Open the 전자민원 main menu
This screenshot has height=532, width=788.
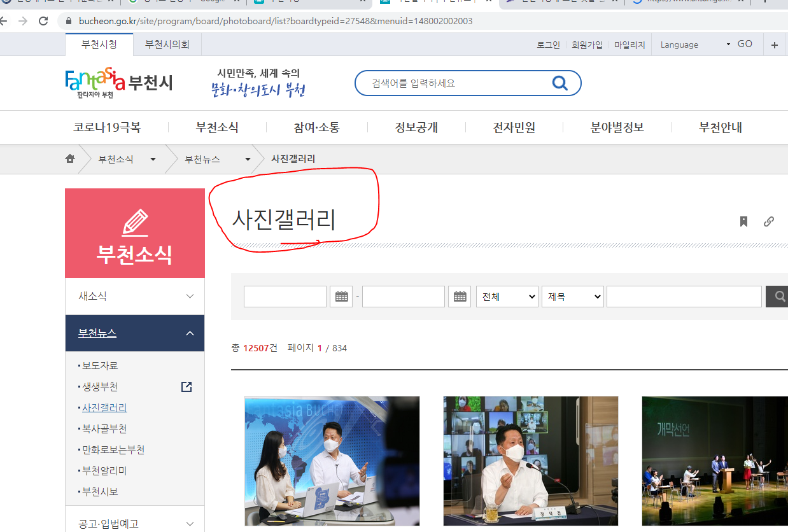(x=514, y=128)
